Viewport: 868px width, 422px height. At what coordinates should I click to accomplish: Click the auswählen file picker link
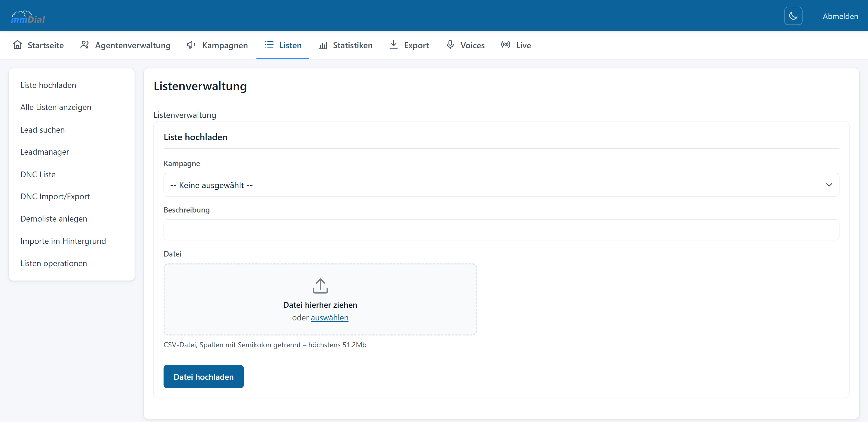[329, 317]
